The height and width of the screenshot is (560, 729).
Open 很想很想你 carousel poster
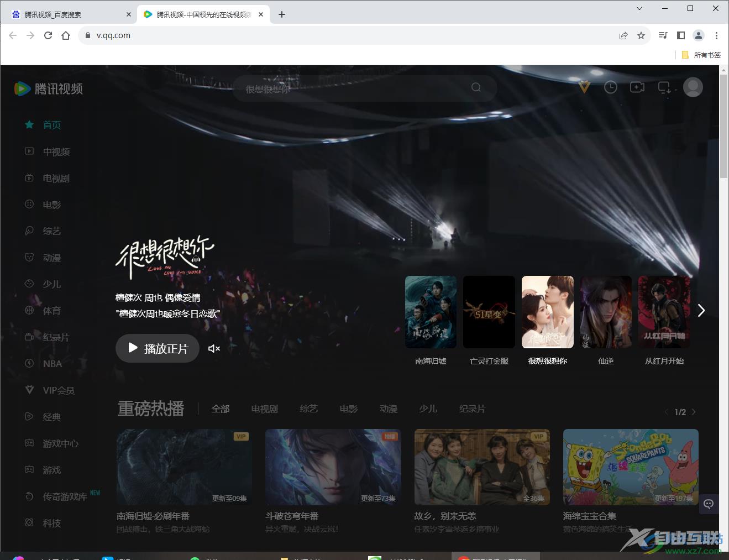point(548,312)
